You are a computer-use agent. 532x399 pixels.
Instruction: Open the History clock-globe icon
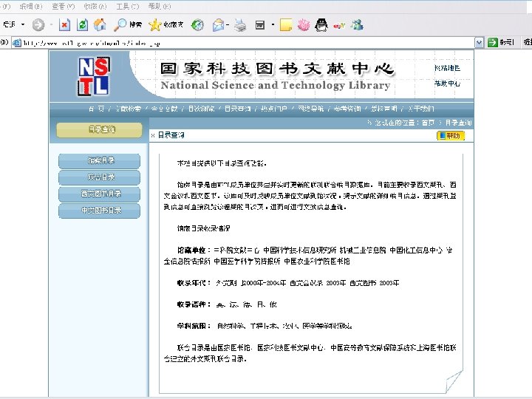(197, 25)
